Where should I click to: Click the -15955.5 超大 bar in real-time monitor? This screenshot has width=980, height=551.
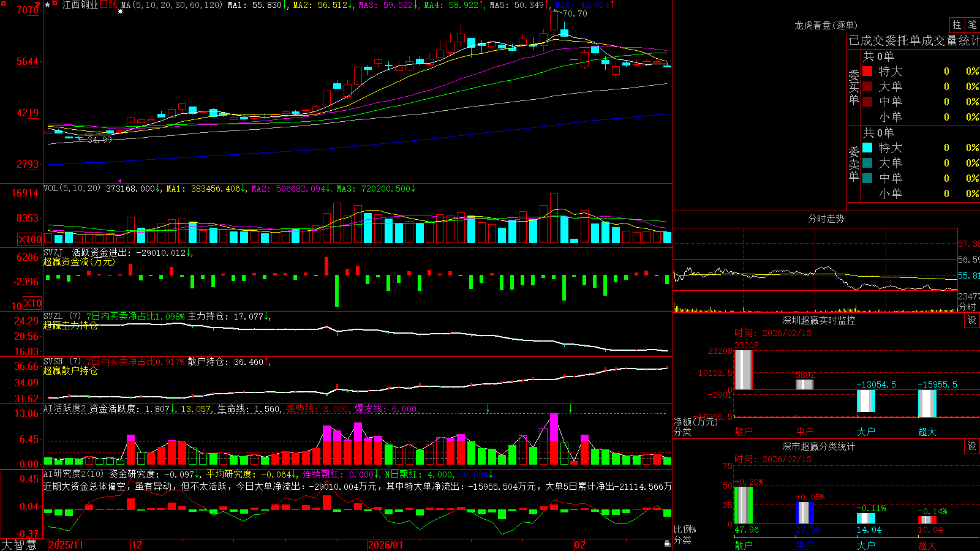927,403
